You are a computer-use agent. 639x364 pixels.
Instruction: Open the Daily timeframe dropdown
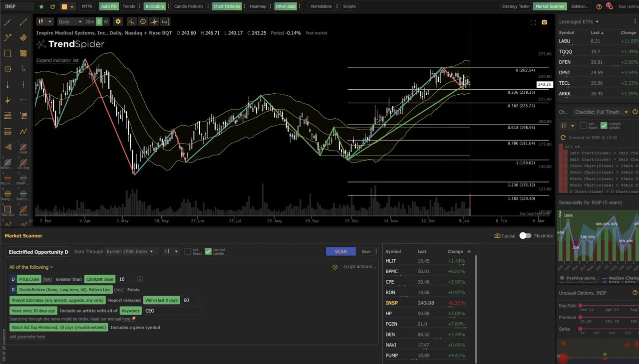point(69,21)
